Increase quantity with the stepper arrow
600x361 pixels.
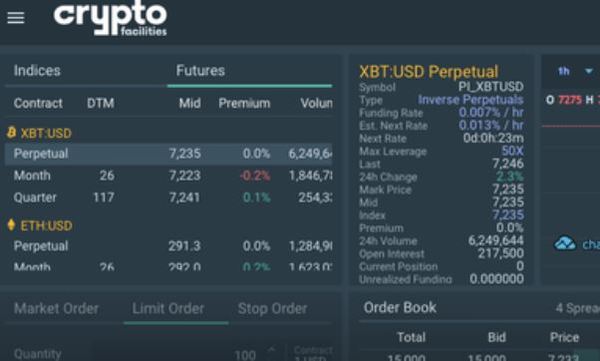(x=271, y=349)
